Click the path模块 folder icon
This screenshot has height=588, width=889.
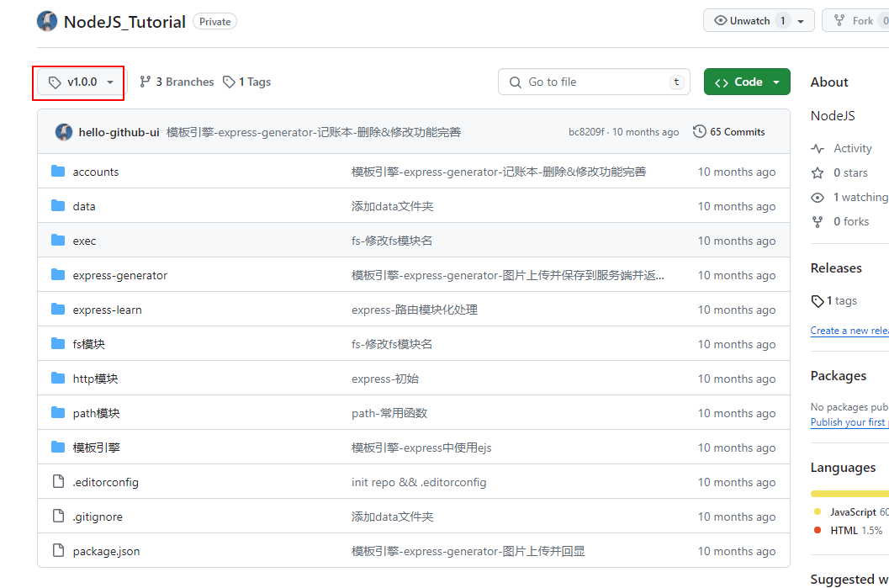[x=58, y=413]
